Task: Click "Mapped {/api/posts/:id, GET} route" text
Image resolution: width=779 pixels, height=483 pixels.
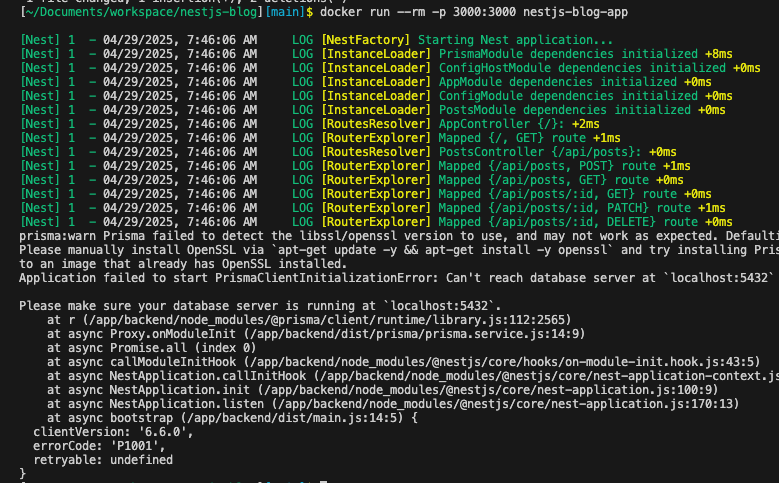Action: pos(557,193)
